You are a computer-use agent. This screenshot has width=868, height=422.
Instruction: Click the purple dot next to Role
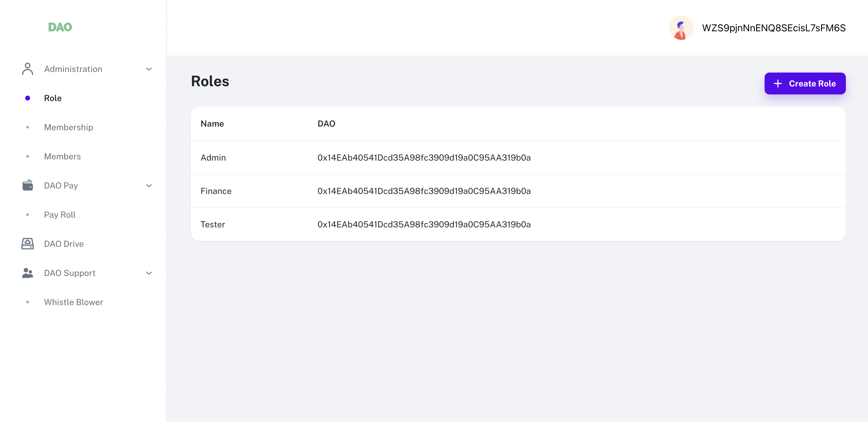(27, 98)
